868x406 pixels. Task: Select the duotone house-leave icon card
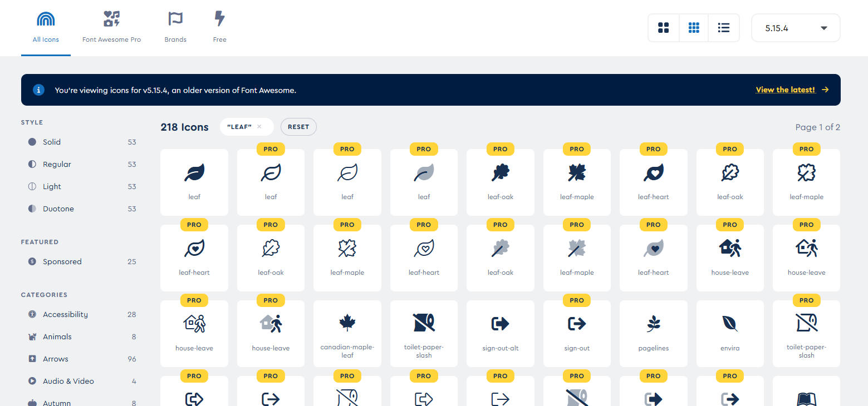click(271, 334)
